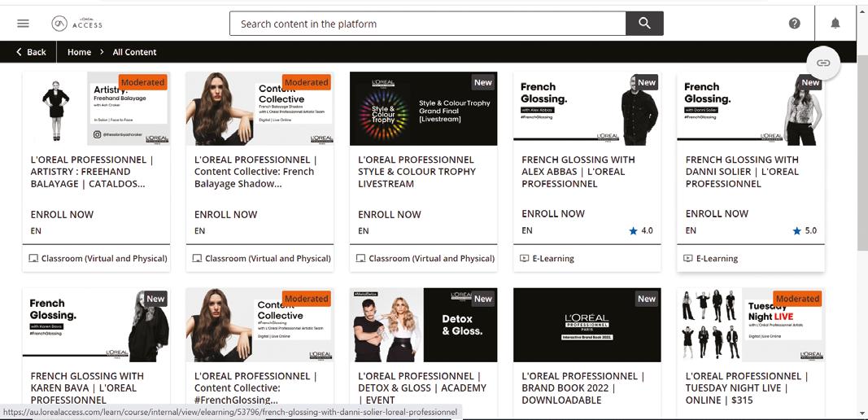Click the 5.0 star rating on Danni Solier card
Image resolution: width=868 pixels, height=420 pixels.
tap(805, 230)
